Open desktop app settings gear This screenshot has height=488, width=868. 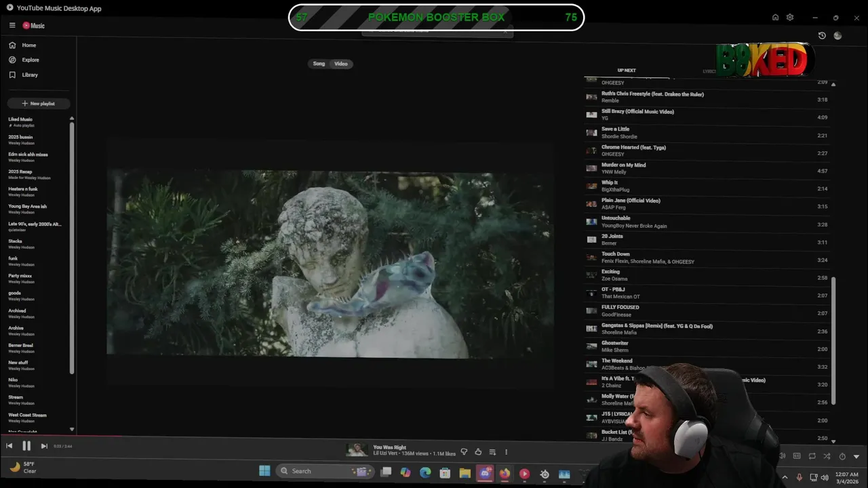pyautogui.click(x=790, y=18)
